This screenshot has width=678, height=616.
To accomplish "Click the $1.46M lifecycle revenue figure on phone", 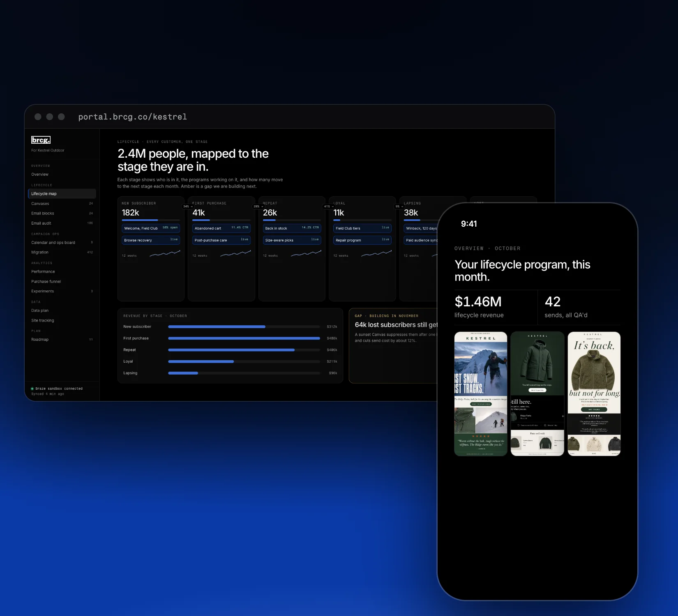I will pos(478,302).
